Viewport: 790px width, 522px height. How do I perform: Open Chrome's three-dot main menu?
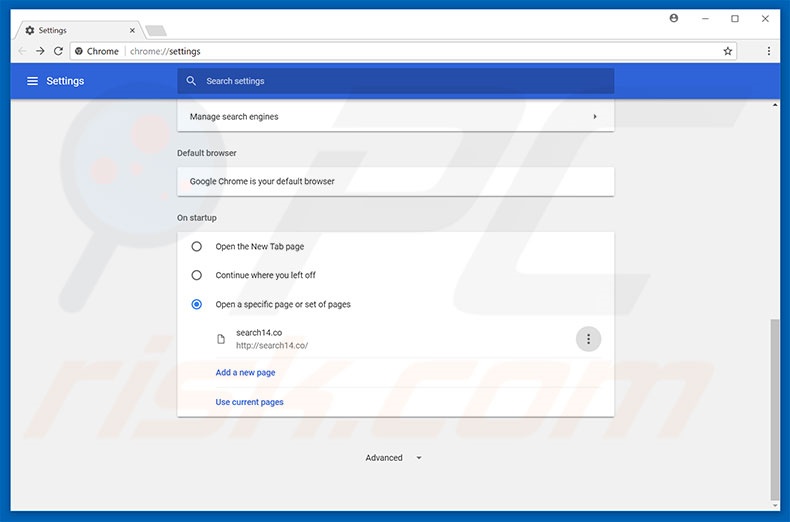(769, 51)
